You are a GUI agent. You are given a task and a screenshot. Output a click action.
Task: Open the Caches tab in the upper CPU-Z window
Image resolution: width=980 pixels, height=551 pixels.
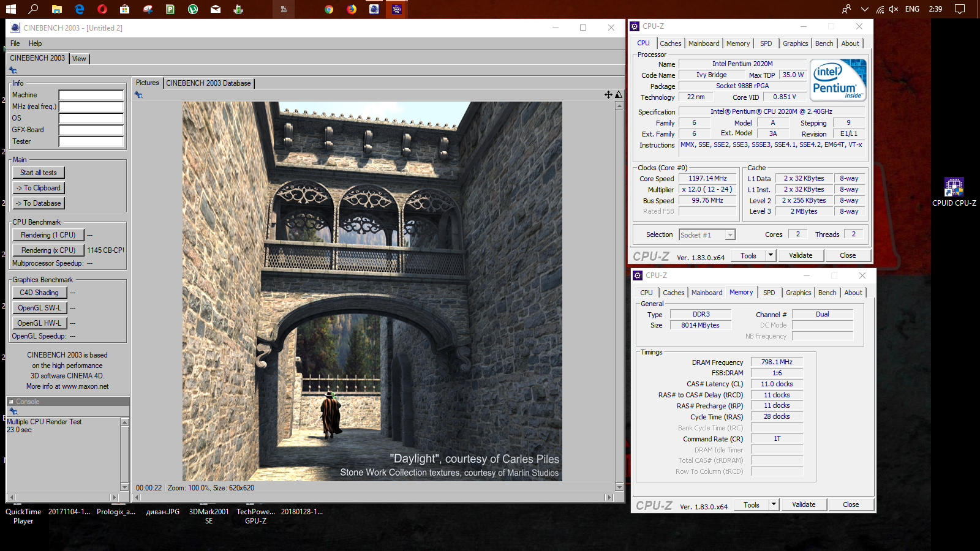[670, 43]
